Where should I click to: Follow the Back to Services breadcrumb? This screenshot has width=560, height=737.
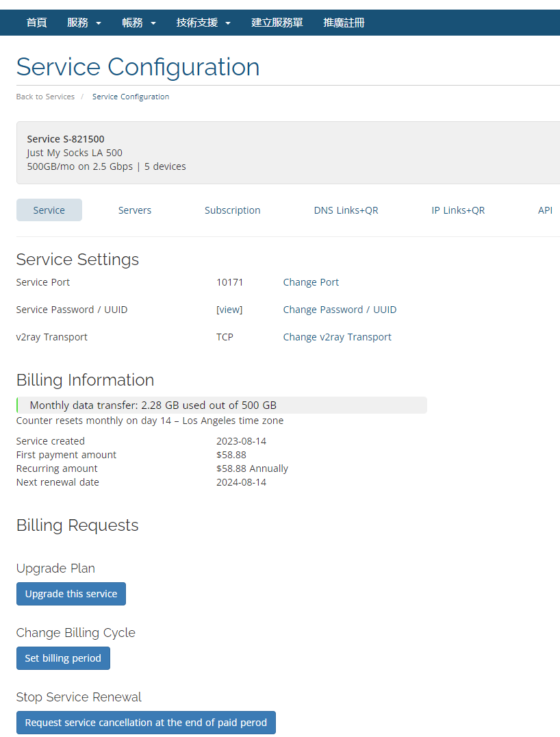45,97
